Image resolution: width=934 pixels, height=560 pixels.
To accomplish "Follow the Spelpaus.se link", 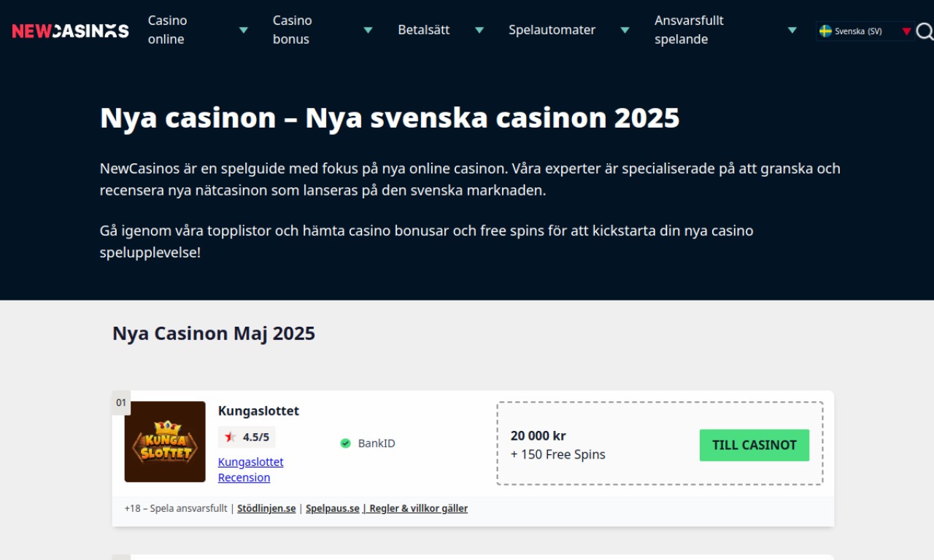I will [x=333, y=508].
